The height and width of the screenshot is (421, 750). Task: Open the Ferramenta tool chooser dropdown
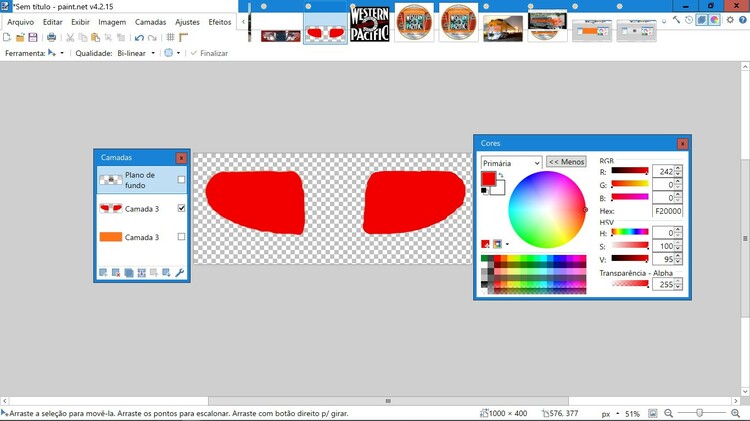click(55, 53)
